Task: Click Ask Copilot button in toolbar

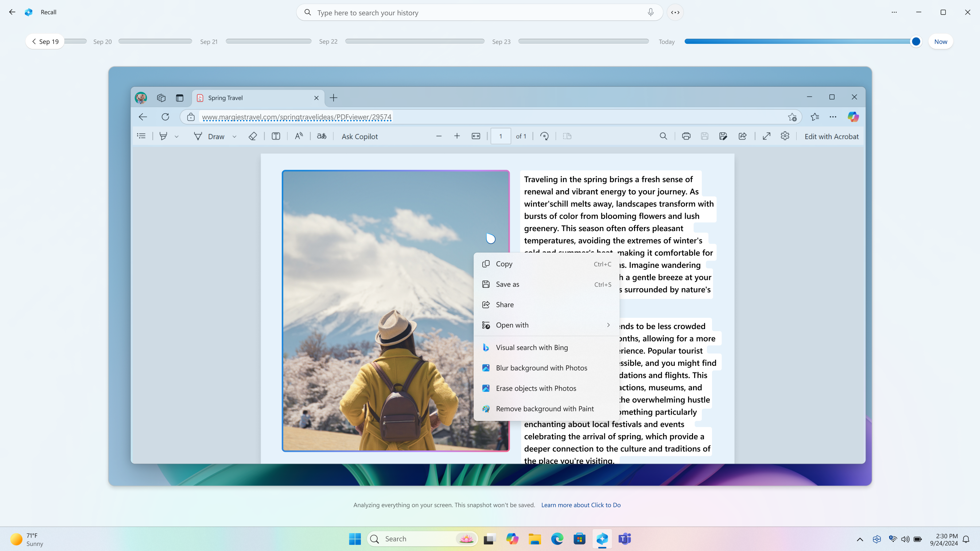Action: [x=359, y=137]
